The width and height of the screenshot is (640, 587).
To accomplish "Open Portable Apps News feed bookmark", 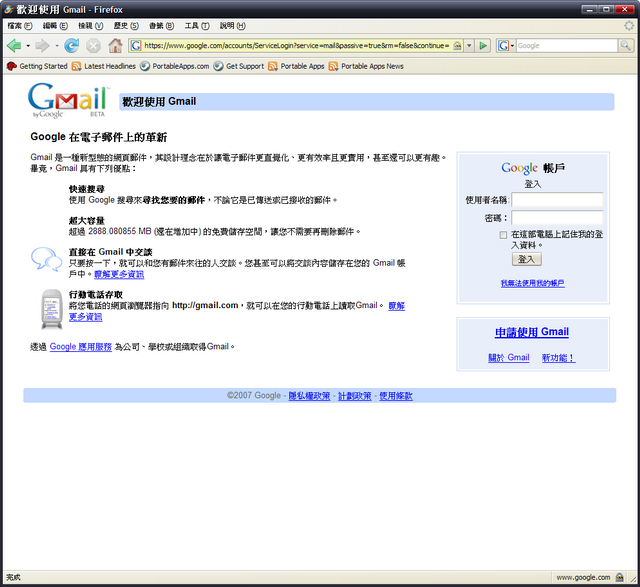I will (366, 66).
